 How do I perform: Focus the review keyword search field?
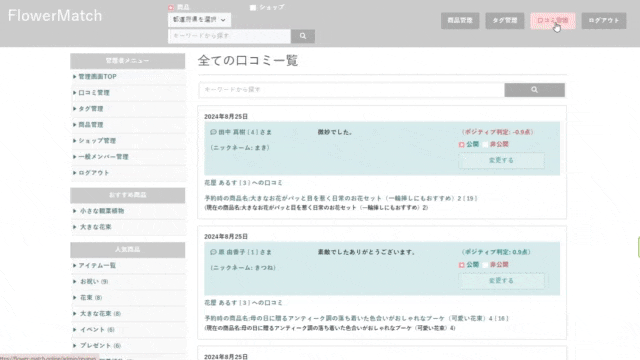pos(352,90)
